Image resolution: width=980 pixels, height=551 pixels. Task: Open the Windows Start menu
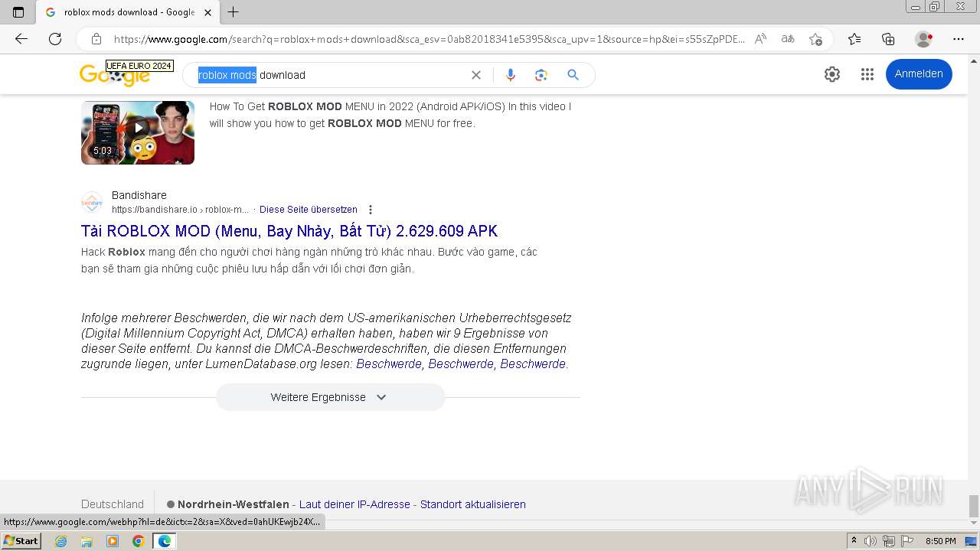[x=21, y=541]
